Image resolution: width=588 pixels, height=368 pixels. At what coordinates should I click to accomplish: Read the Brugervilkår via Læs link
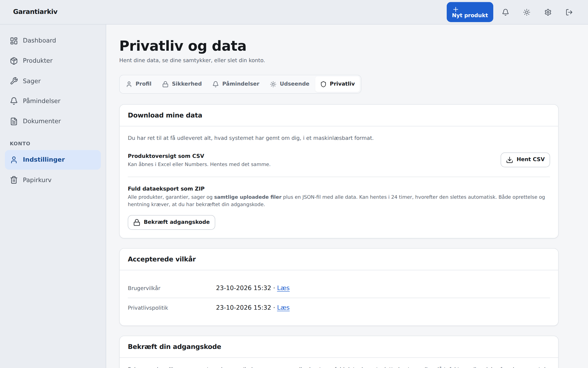coord(283,288)
